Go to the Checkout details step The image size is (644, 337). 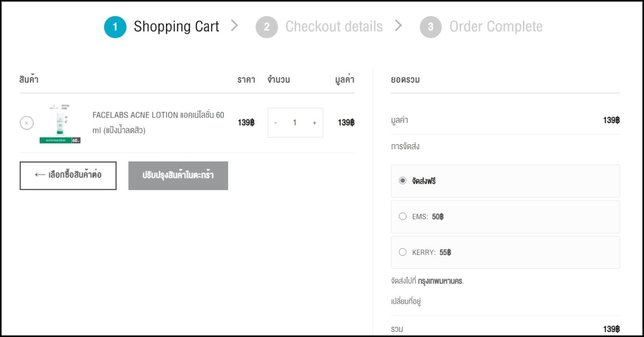click(x=333, y=27)
